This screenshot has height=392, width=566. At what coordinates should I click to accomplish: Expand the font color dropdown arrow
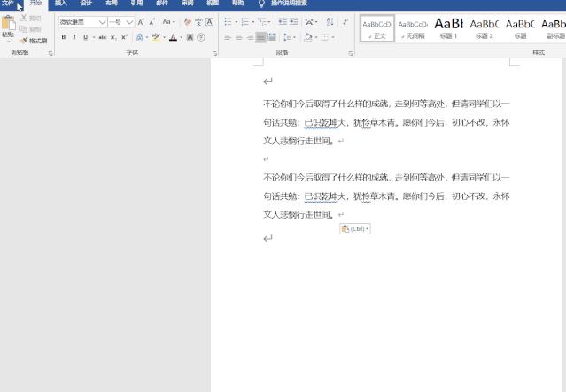pos(182,37)
